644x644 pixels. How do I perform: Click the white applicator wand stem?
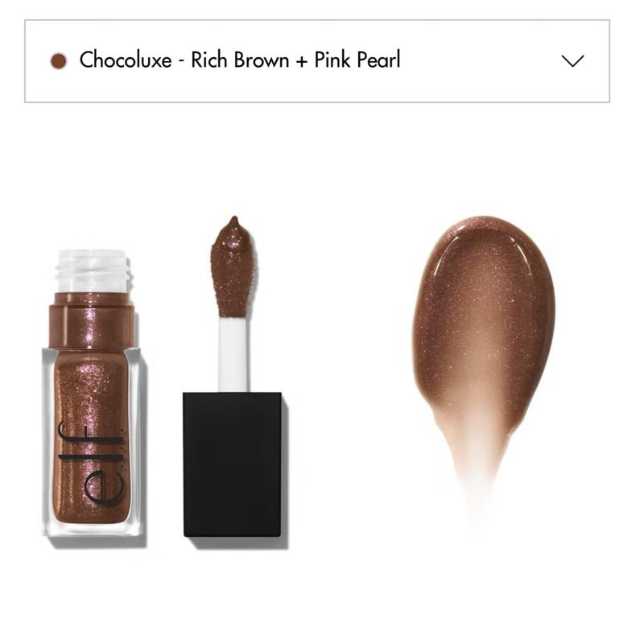pos(233,354)
